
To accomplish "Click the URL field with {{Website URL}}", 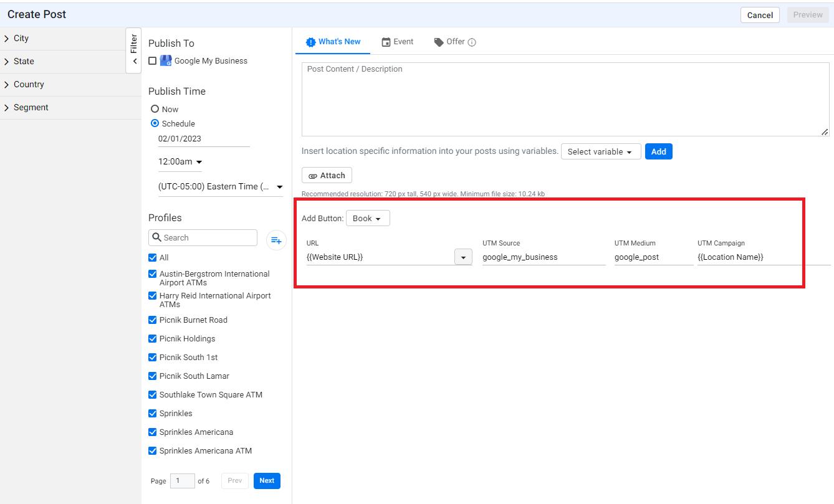I will [380, 257].
